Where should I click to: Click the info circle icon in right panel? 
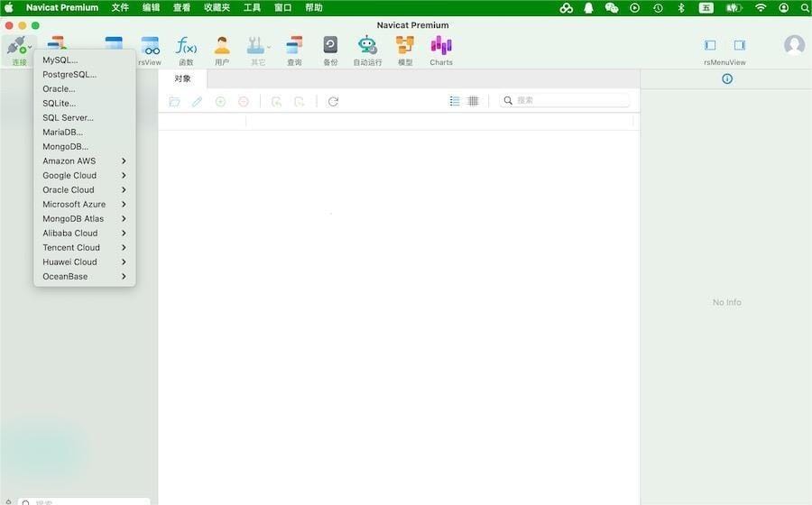point(727,78)
